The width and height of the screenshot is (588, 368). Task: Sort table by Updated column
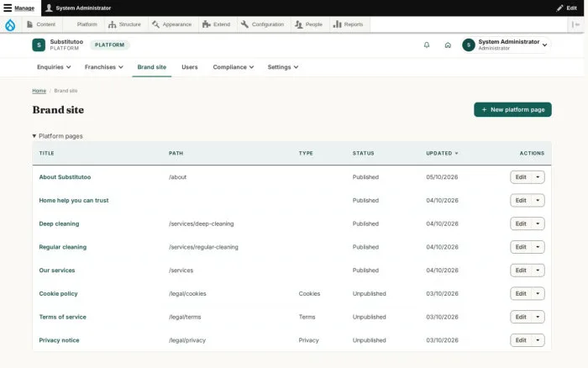[x=442, y=154]
